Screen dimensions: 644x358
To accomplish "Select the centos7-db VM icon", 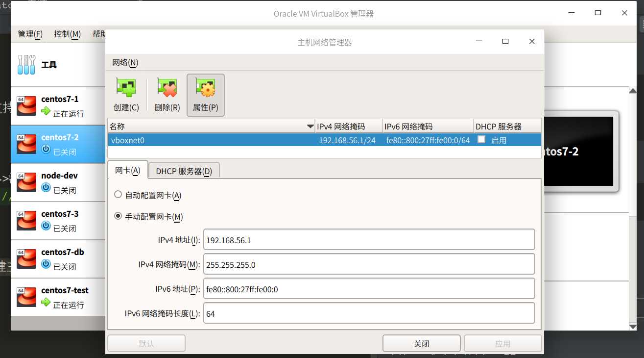I will tap(26, 258).
